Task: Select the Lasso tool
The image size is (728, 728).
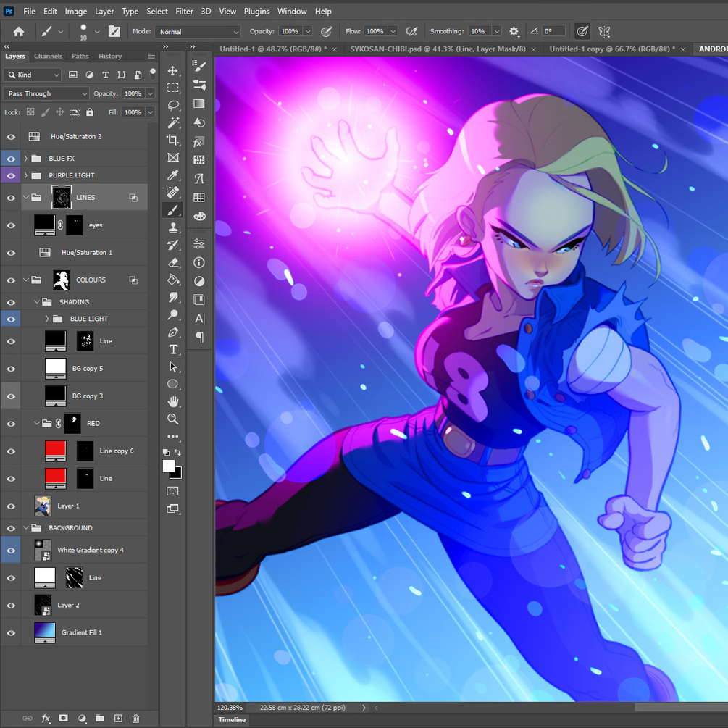Action: coord(172,105)
